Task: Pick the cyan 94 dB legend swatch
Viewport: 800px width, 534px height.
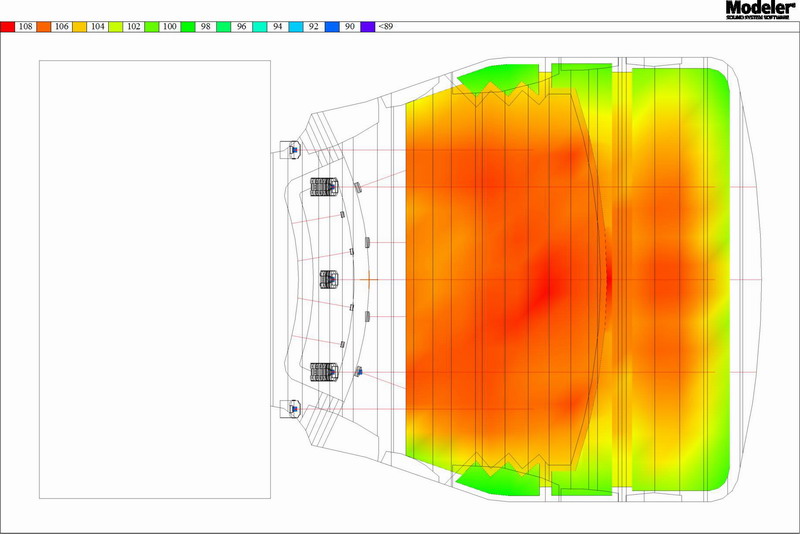Action: [261, 28]
